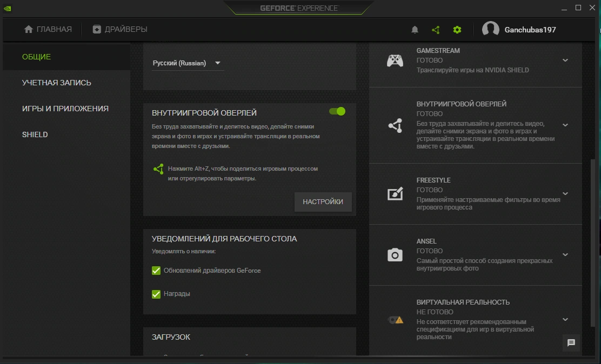This screenshot has width=601, height=364.
Task: Uncheck the Награды checkbox
Action: click(x=156, y=294)
